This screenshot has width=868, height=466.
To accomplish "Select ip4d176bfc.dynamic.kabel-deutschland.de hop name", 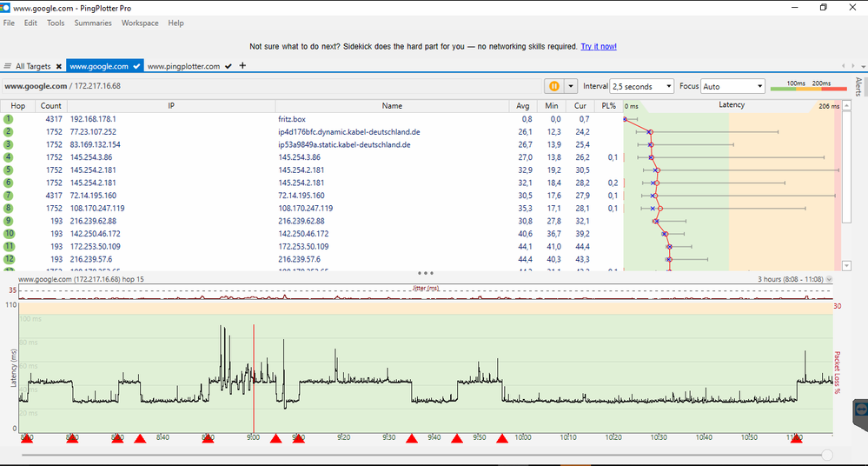I will click(x=348, y=132).
